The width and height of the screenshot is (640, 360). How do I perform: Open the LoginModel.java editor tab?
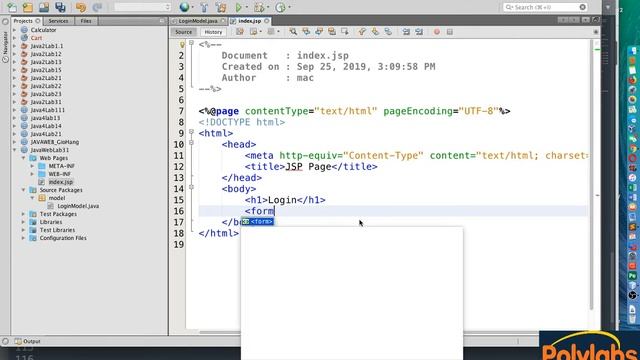(x=198, y=21)
